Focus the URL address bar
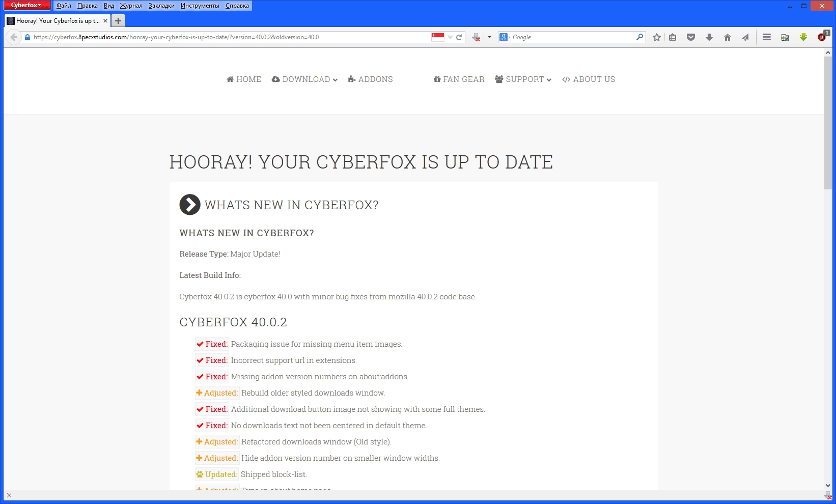836x504 pixels. click(x=229, y=37)
